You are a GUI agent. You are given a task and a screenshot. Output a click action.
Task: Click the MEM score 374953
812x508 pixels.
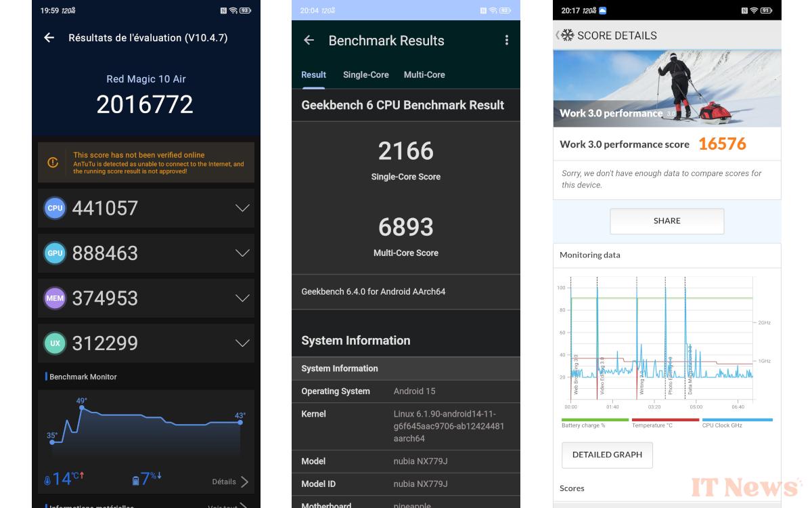[x=105, y=298]
